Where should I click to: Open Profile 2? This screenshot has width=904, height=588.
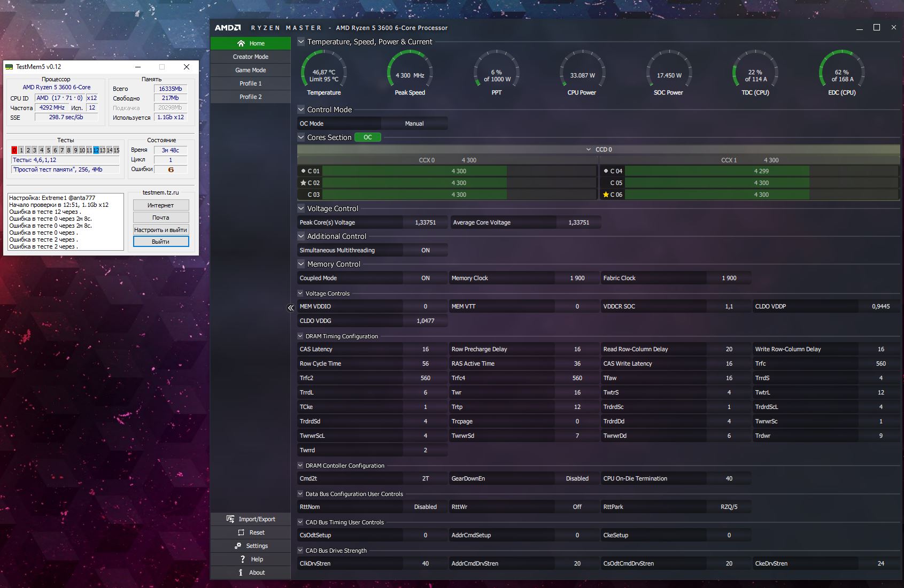point(251,97)
